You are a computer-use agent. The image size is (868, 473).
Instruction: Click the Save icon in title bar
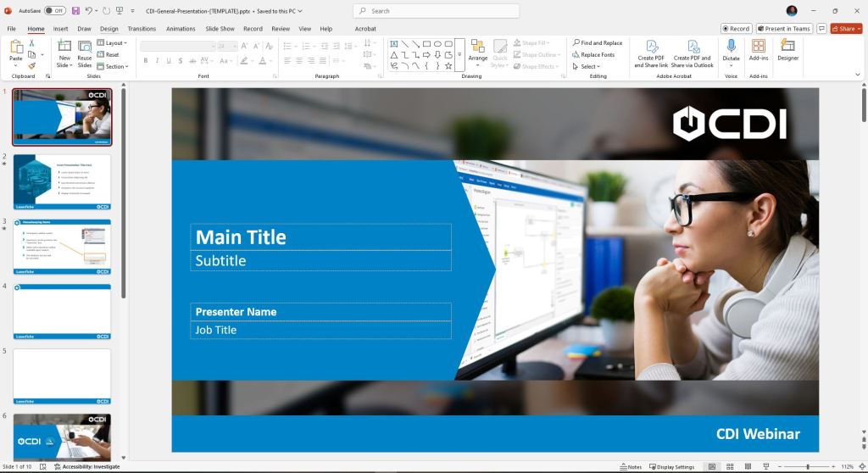coord(75,11)
